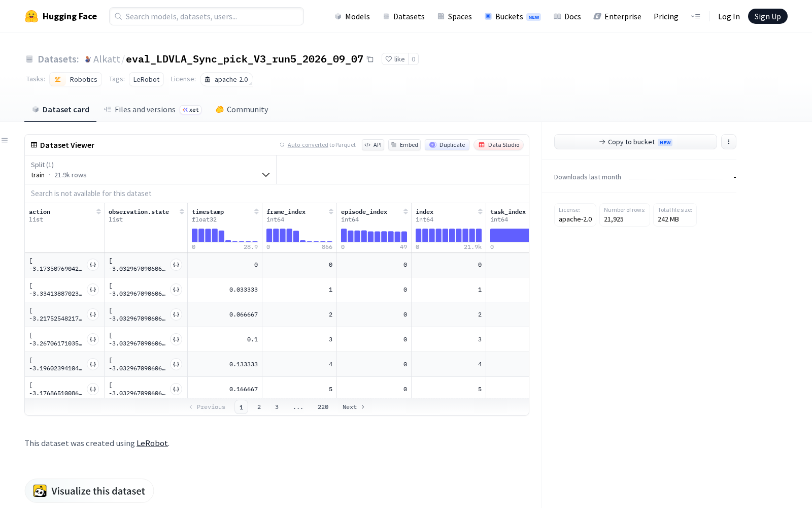812x508 pixels.
Task: Open the API button in Dataset Viewer
Action: [373, 145]
